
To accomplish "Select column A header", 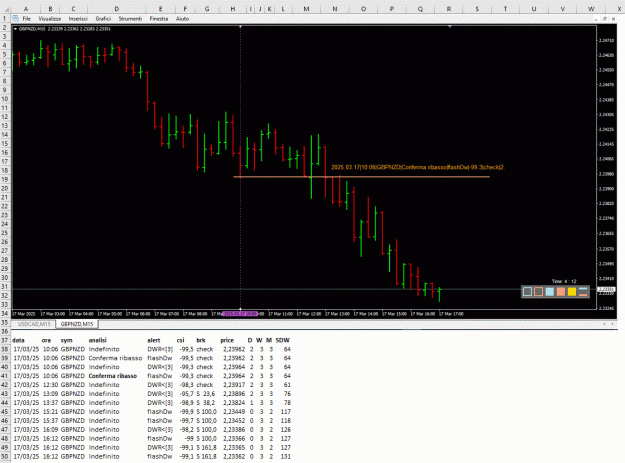I will tap(26, 9).
